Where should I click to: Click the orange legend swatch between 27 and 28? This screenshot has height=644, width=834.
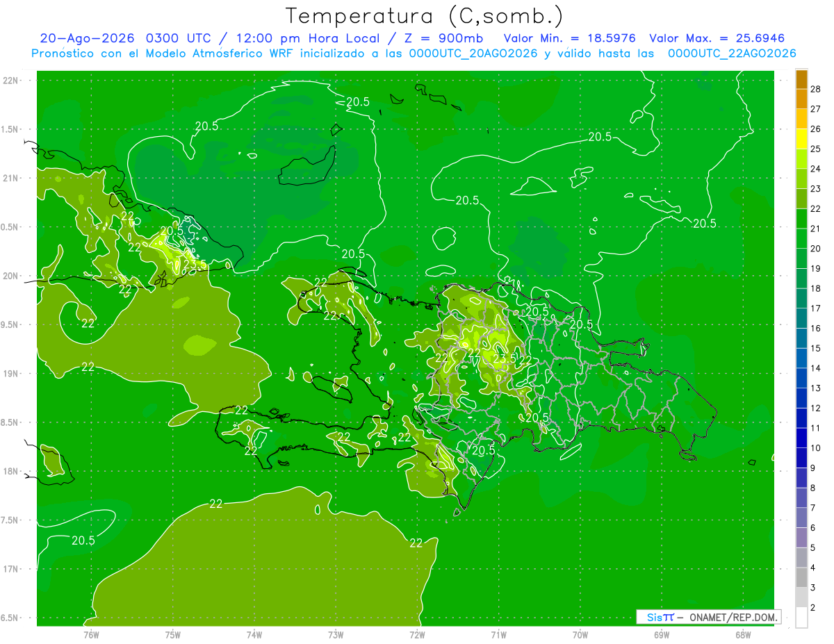[x=801, y=99]
